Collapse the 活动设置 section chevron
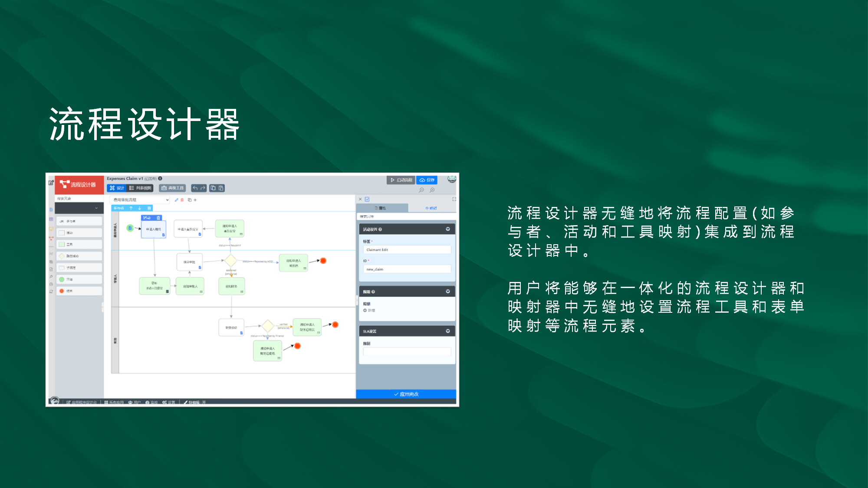The image size is (868, 488). click(x=448, y=229)
